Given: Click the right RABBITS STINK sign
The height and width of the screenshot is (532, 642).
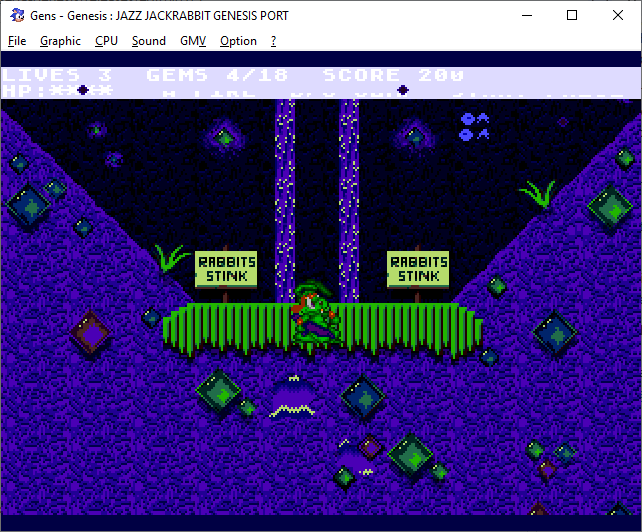Looking at the screenshot, I should (x=418, y=269).
